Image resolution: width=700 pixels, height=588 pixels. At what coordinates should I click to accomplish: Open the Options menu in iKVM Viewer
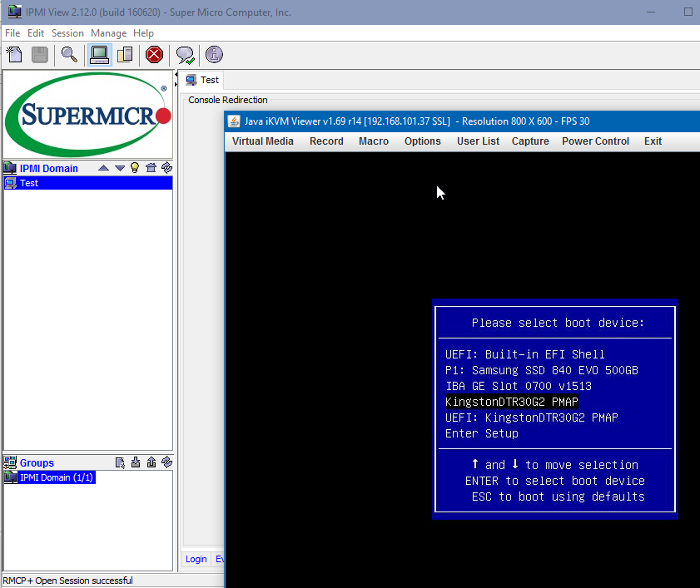tap(423, 141)
